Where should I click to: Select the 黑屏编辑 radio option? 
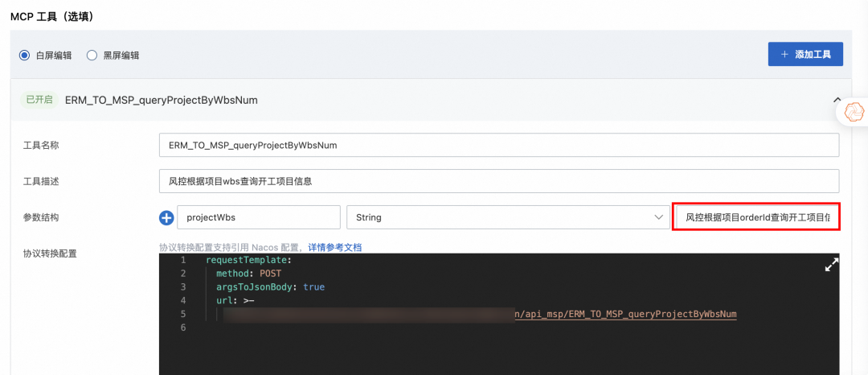pyautogui.click(x=92, y=56)
